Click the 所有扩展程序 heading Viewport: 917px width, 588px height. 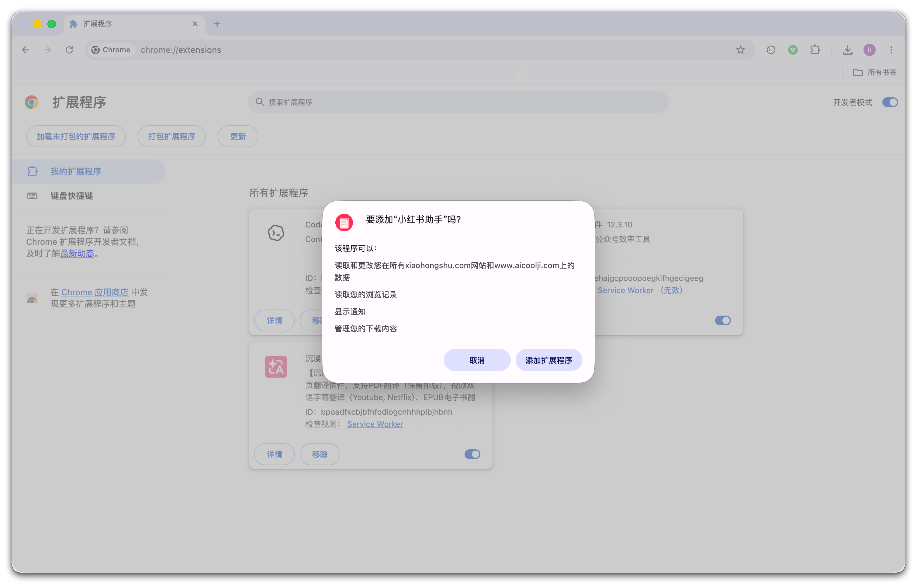pos(278,193)
